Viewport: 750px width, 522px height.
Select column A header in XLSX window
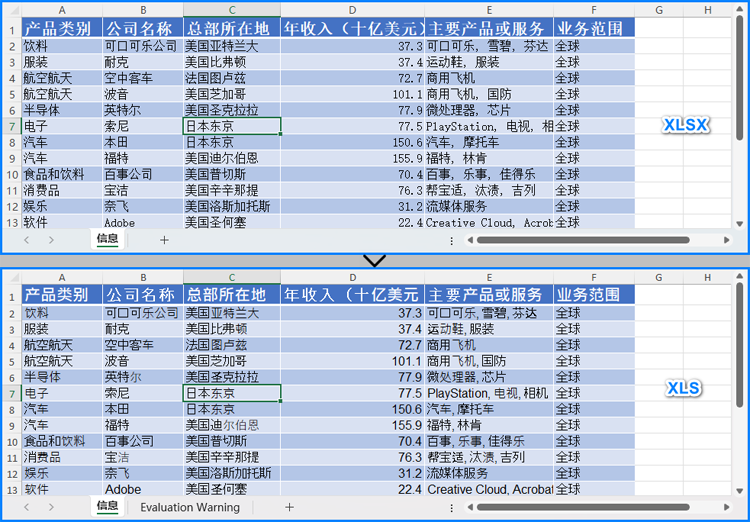(62, 11)
